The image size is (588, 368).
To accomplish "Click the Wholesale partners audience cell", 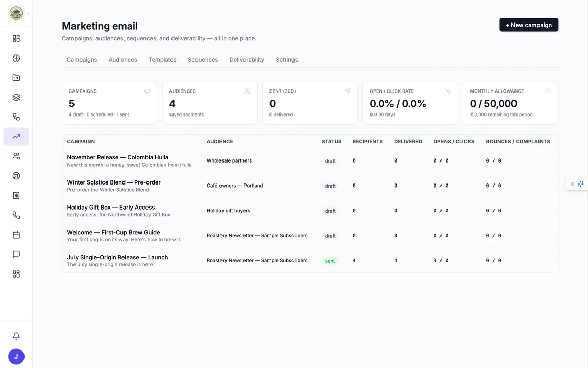I will click(x=229, y=160).
